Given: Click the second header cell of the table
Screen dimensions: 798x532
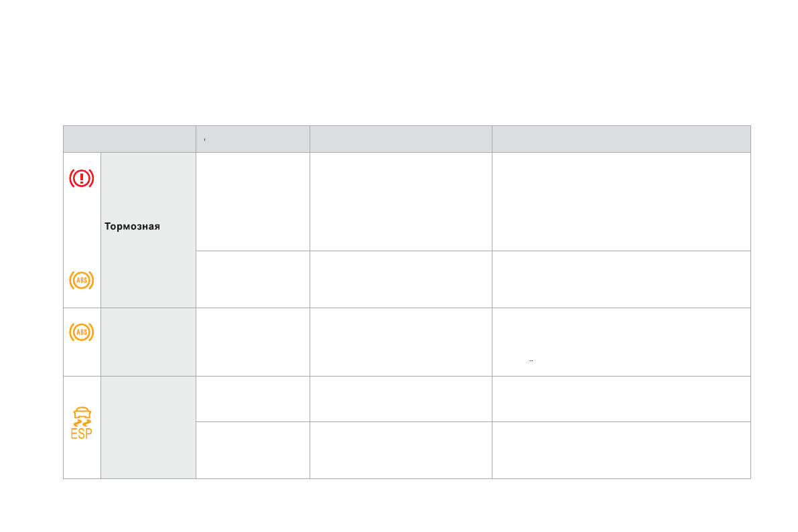Looking at the screenshot, I should [253, 139].
